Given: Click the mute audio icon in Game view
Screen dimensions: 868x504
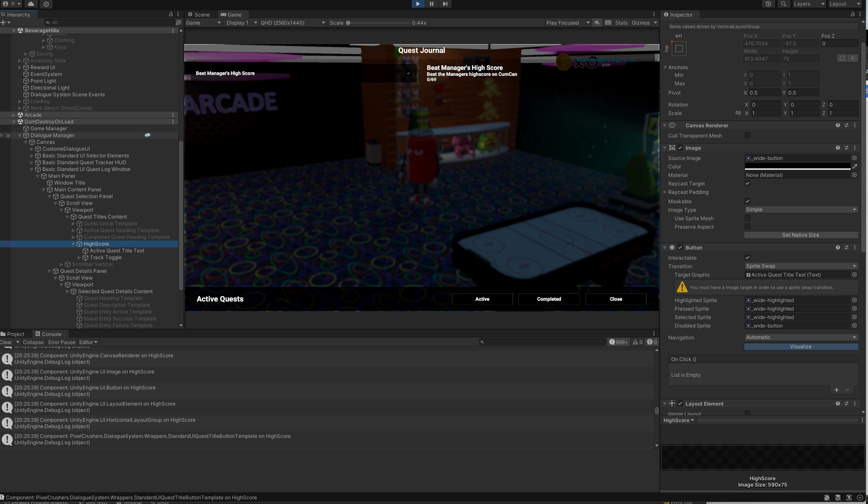Looking at the screenshot, I should coord(597,22).
